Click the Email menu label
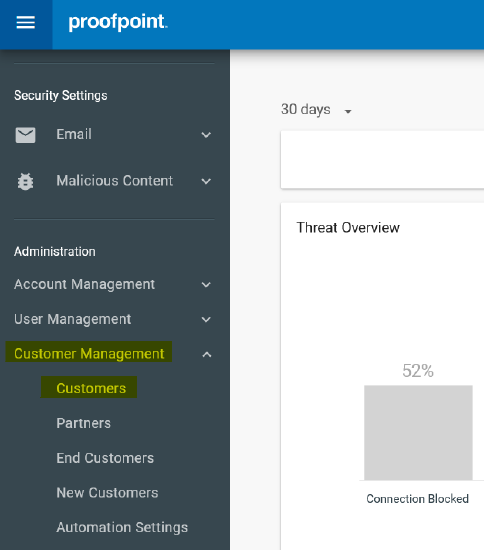Viewport: 484px width, 550px height. point(74,134)
